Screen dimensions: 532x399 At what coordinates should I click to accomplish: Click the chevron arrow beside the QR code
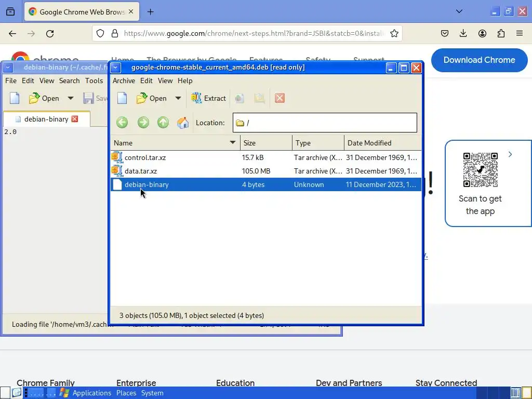click(x=510, y=154)
